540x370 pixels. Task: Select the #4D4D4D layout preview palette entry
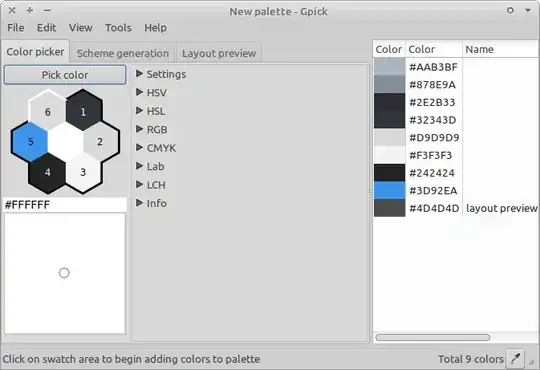tap(456, 208)
